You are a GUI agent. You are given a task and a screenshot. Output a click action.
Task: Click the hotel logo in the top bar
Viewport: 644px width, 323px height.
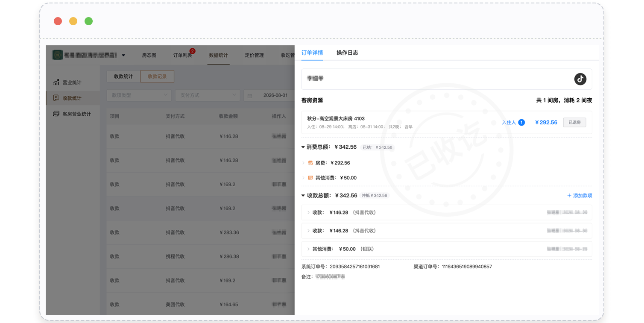[x=57, y=55]
